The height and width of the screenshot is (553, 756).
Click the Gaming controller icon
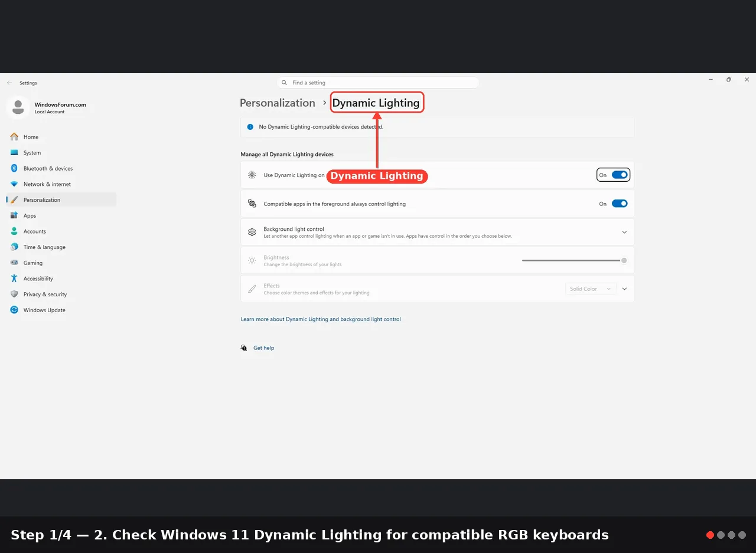(14, 263)
